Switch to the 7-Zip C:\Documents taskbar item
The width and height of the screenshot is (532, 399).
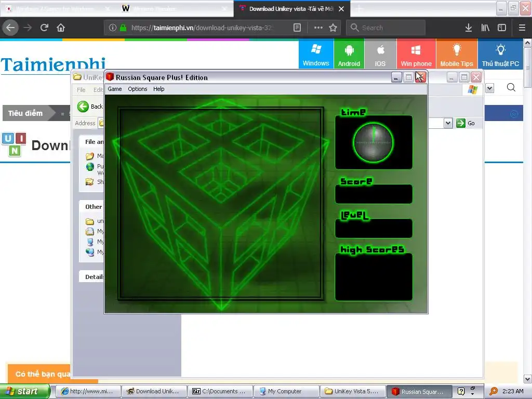click(x=220, y=391)
